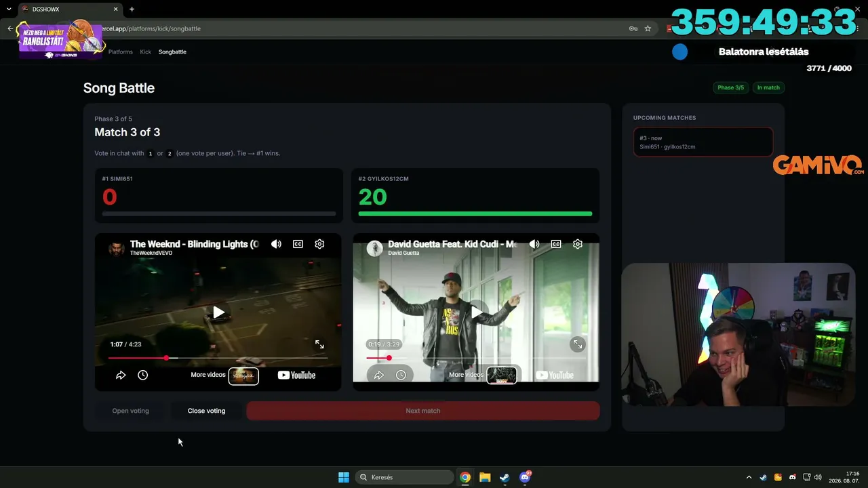Share the David Guetta video
868x488 pixels.
379,375
